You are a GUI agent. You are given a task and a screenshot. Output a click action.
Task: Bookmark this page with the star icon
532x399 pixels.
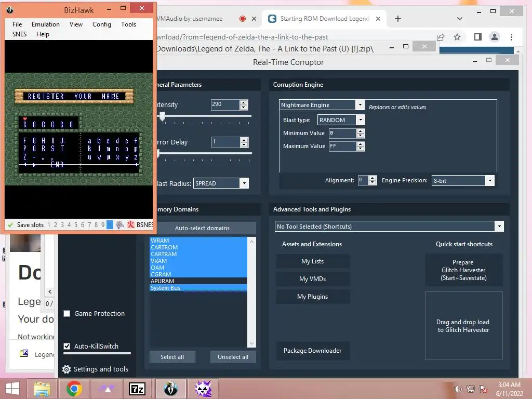pyautogui.click(x=457, y=37)
